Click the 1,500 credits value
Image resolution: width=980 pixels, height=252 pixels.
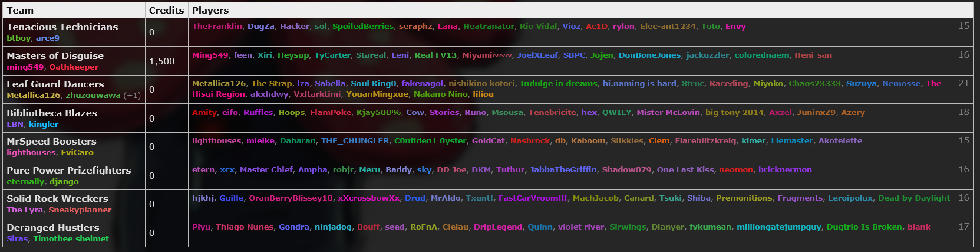click(x=162, y=61)
